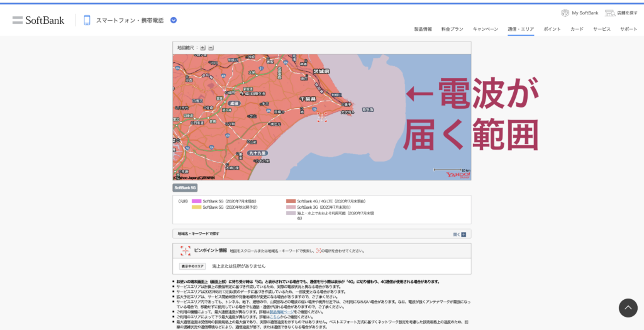Click the grey 海上・水上 legend swatch

tap(291, 214)
